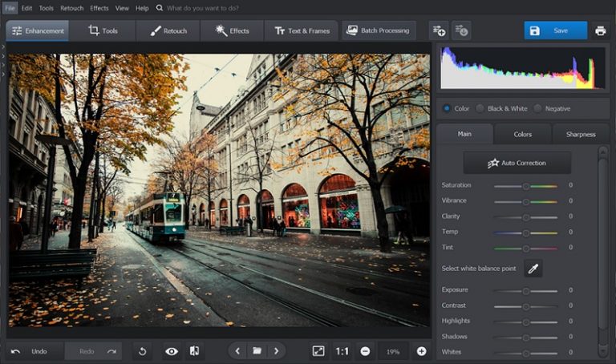Click the zoom out minus icon
The width and height of the screenshot is (616, 364).
tap(365, 351)
